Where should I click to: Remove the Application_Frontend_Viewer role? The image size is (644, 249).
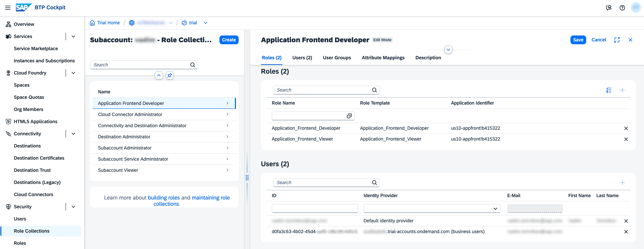click(626, 139)
